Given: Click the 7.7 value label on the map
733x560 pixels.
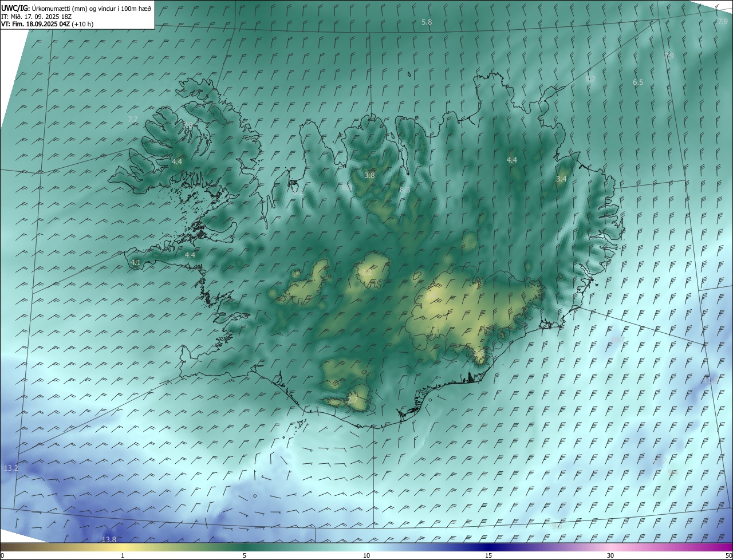Looking at the screenshot, I should coord(133,119).
